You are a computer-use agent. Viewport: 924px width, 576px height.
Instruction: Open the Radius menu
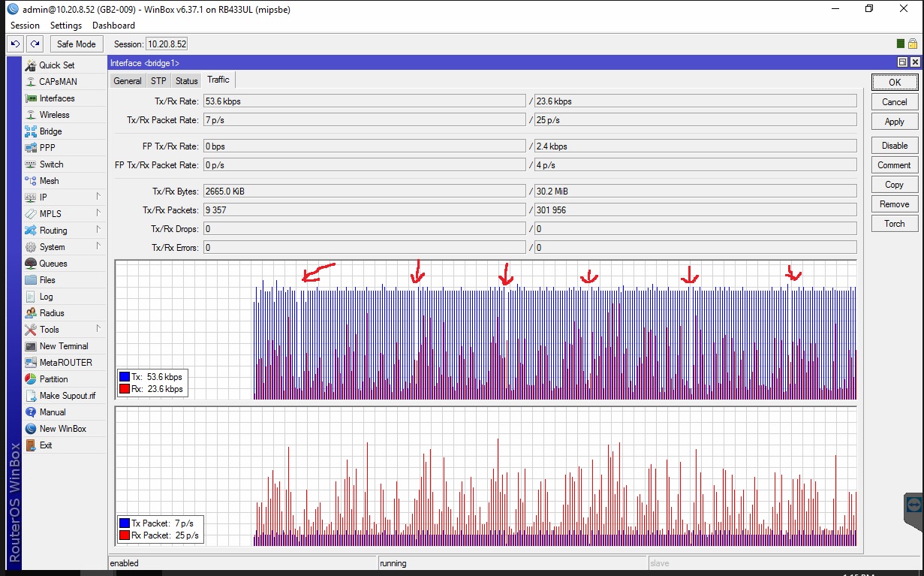(52, 313)
